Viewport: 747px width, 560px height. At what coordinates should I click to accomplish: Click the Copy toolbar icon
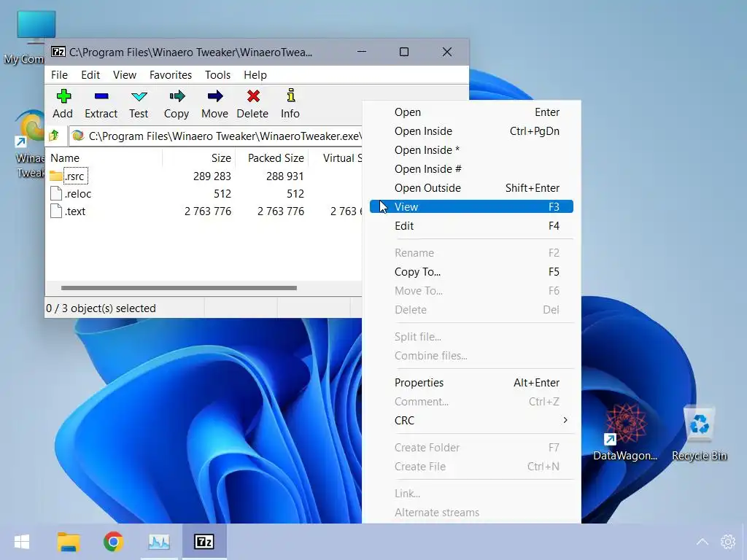[177, 96]
